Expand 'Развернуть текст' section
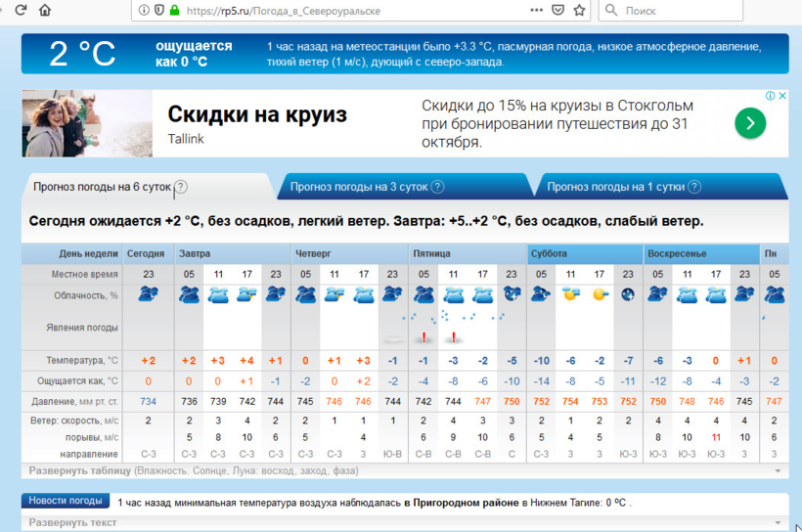Image resolution: width=802 pixels, height=532 pixels. (72, 523)
